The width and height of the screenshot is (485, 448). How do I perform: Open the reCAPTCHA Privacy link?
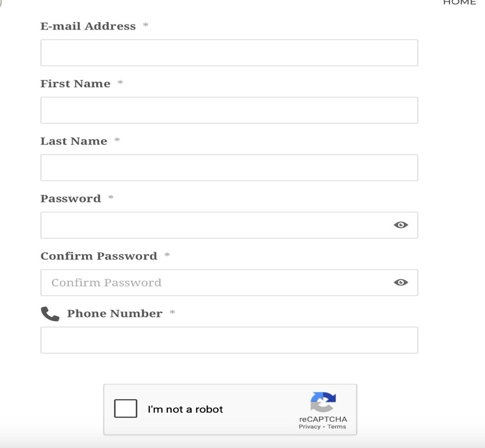[310, 427]
